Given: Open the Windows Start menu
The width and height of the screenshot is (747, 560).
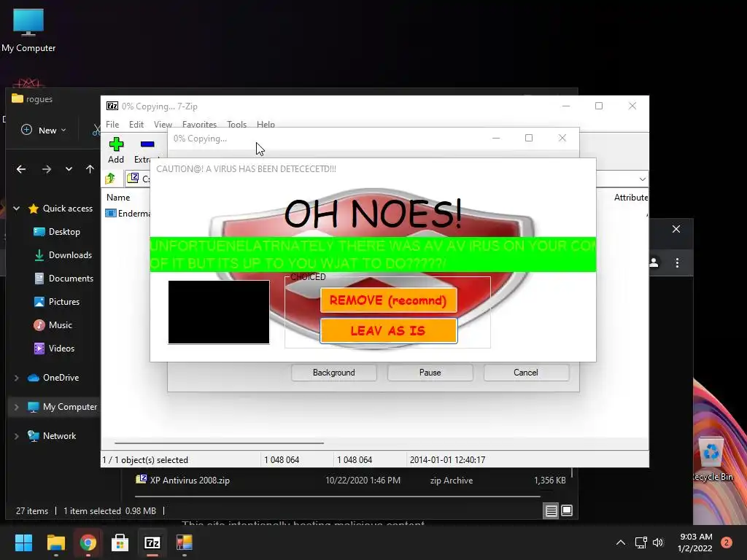Looking at the screenshot, I should click(x=23, y=542).
